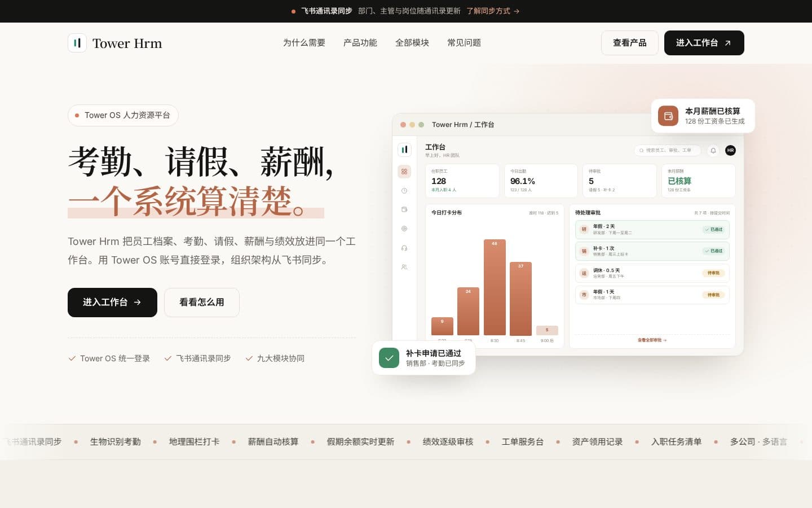Click the hero 进入工作台 black button
The width and height of the screenshot is (812, 508).
[x=112, y=303]
